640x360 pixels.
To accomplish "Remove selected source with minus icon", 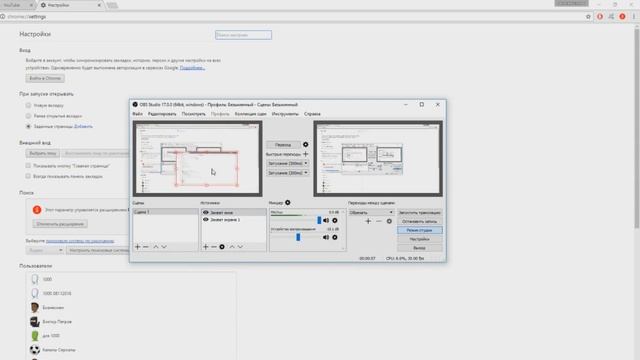I will pos(213,247).
